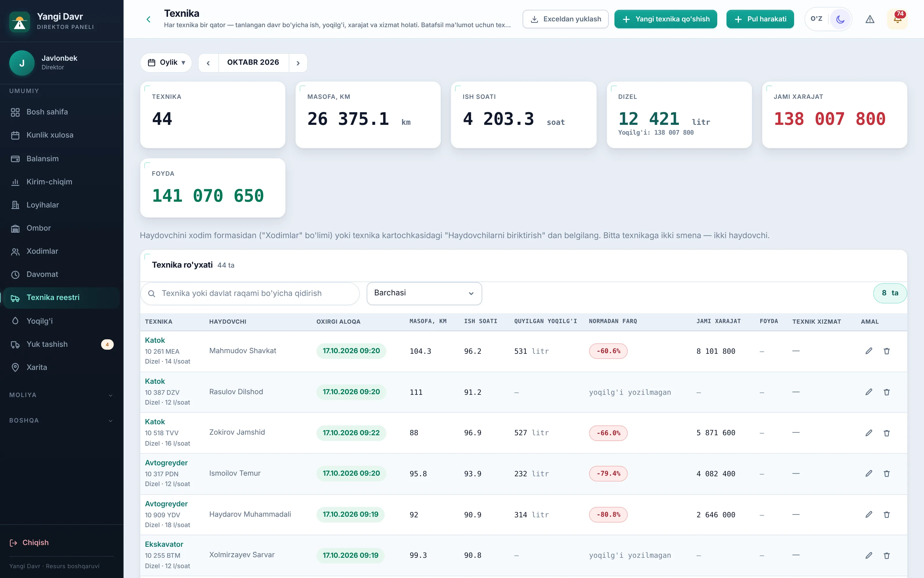The image size is (924, 578).
Task: Click Javlonbek profile avatar
Action: [x=22, y=63]
